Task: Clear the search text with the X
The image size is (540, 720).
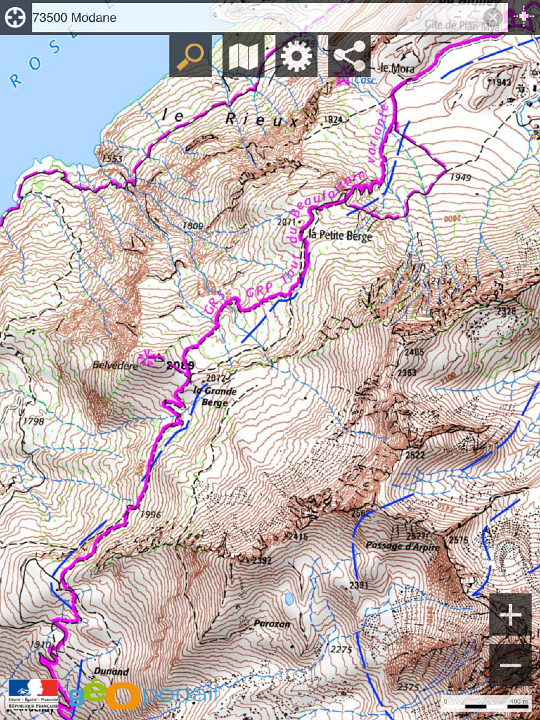Action: pyautogui.click(x=493, y=17)
